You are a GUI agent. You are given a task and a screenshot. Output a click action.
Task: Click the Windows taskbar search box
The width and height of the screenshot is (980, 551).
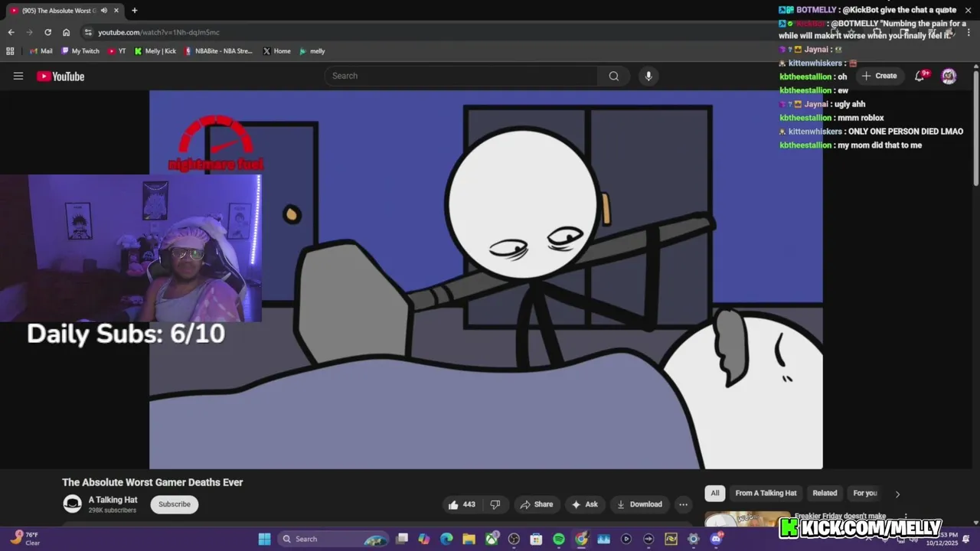tap(334, 539)
